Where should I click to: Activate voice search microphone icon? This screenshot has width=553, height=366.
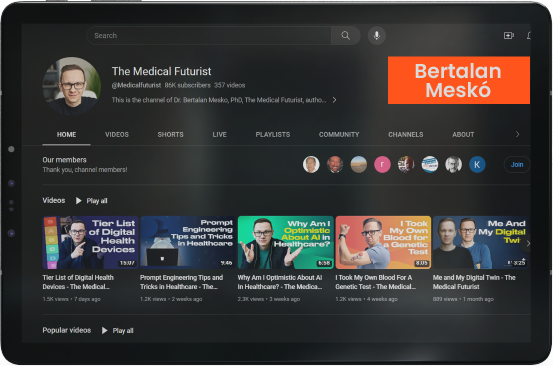pyautogui.click(x=377, y=36)
